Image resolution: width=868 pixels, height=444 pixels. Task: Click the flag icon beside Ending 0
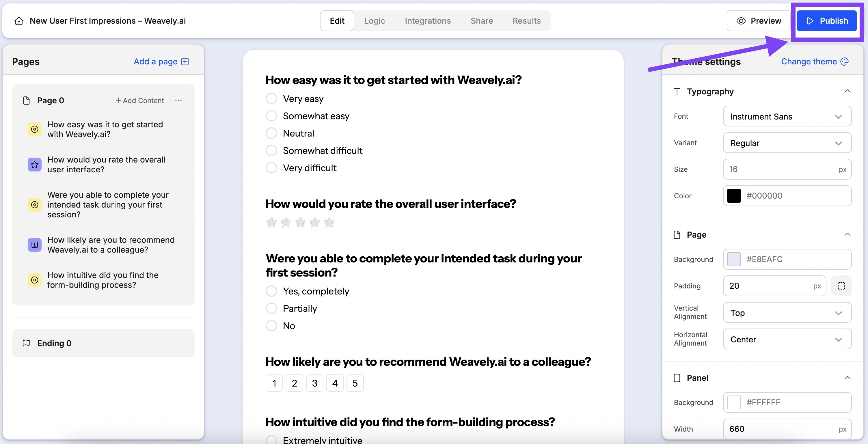coord(26,343)
